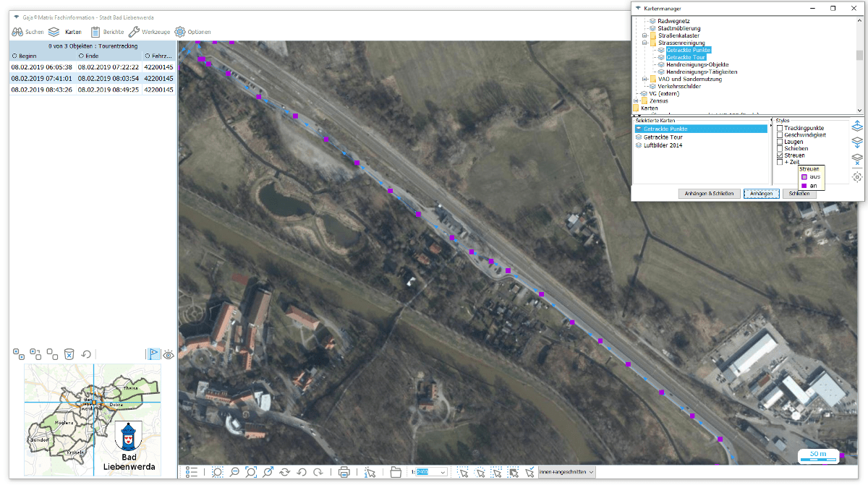The height and width of the screenshot is (485, 868).
Task: Click the zoom out magnifier icon
Action: (x=235, y=472)
